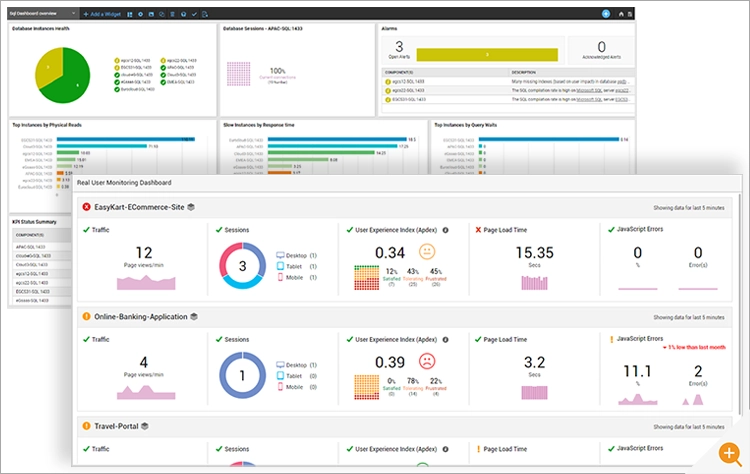
Task: Open the Online-Banking-Application title
Action: pos(141,317)
